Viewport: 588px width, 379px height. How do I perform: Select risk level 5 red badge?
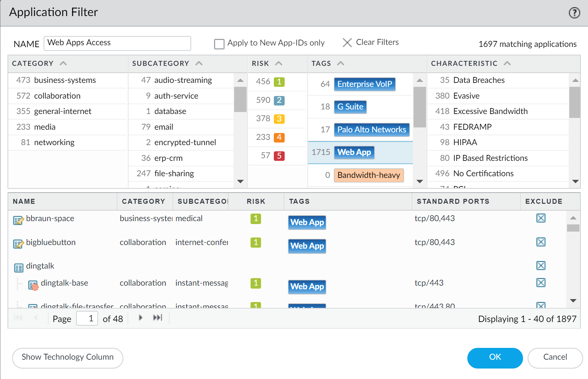[279, 156]
